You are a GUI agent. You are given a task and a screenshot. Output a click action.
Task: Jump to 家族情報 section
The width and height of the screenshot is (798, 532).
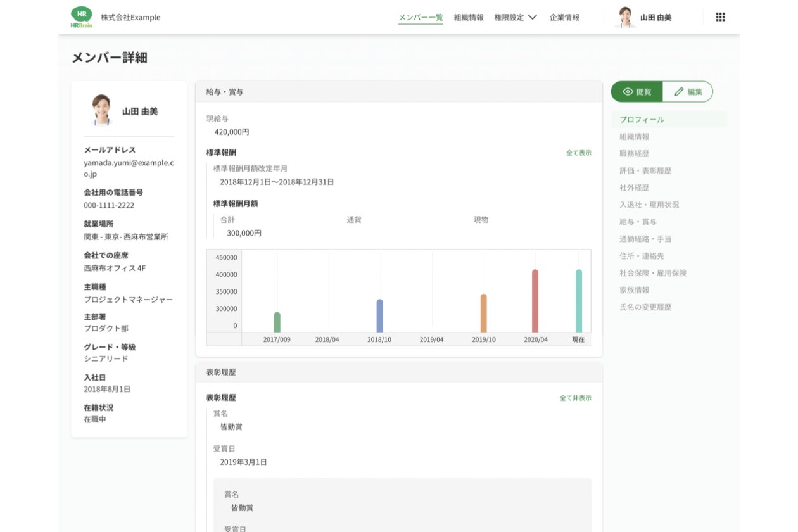click(634, 290)
